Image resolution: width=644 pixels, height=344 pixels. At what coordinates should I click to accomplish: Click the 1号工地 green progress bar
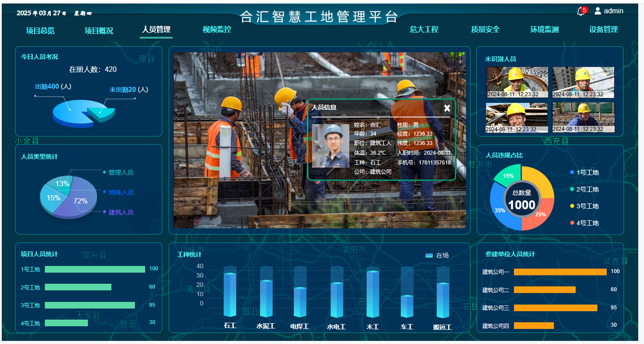(x=95, y=269)
